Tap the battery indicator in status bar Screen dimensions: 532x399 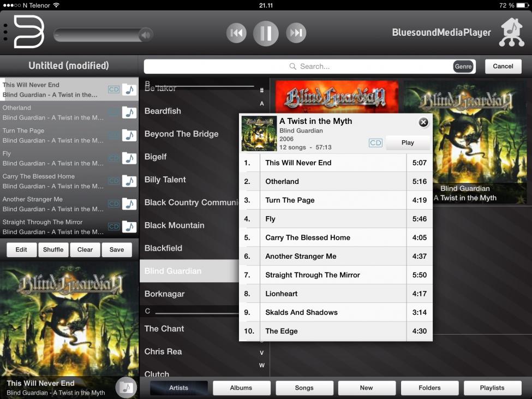[523, 5]
